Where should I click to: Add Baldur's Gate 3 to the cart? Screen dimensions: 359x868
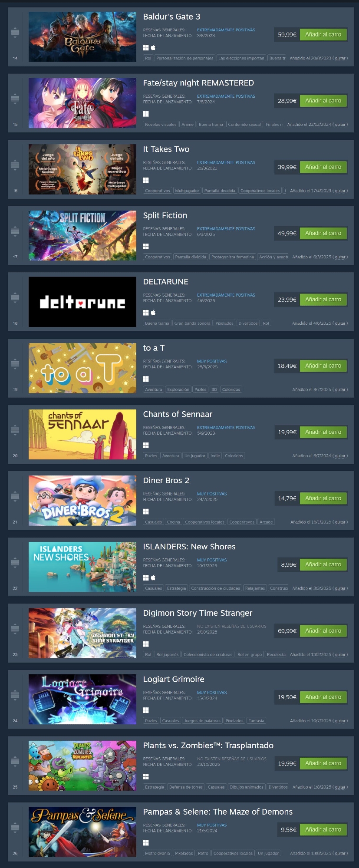pos(323,34)
